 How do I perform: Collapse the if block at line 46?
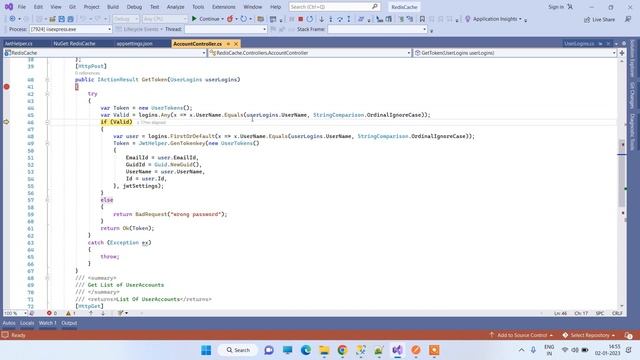(47, 122)
